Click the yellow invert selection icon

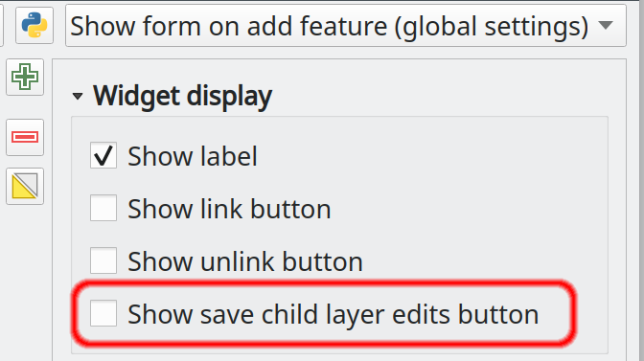tap(25, 186)
